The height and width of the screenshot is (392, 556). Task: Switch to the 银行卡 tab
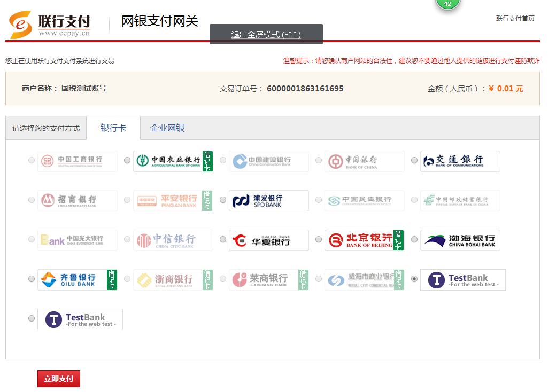coord(113,128)
